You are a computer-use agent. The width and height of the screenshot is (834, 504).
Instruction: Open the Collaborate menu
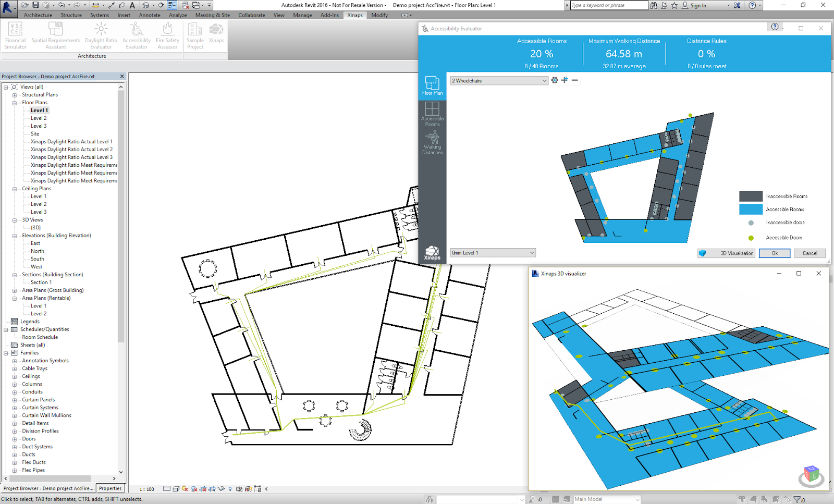tap(251, 15)
